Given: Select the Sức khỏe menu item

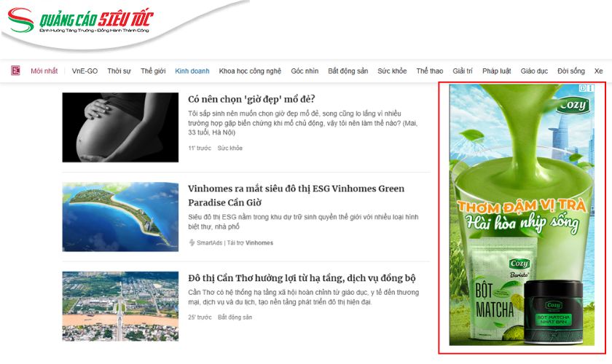Looking at the screenshot, I should pos(392,71).
